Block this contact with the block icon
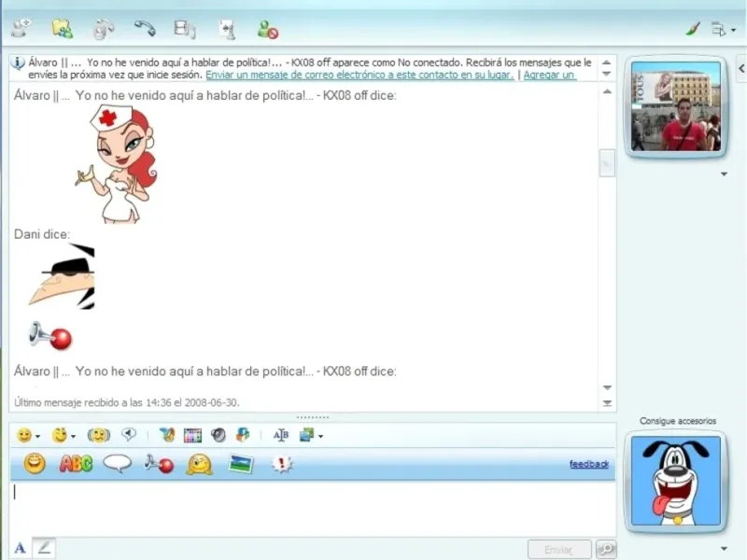The height and width of the screenshot is (560, 747). (267, 30)
